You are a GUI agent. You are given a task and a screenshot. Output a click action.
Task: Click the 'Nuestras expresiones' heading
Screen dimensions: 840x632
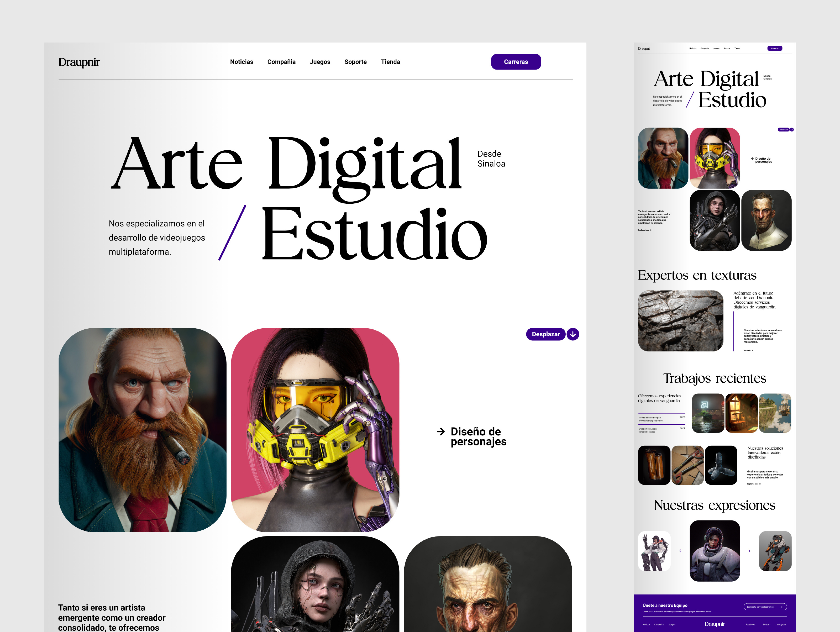coord(714,505)
